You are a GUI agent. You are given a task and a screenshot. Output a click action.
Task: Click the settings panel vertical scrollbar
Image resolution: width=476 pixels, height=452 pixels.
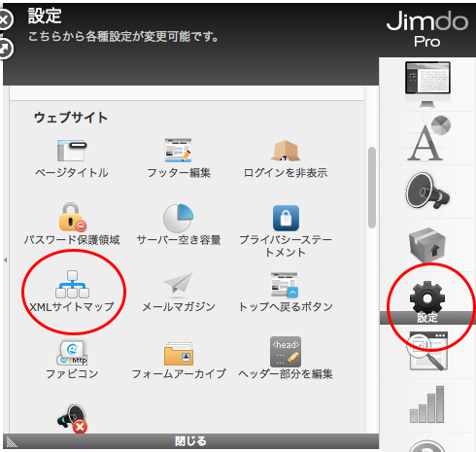[x=372, y=188]
